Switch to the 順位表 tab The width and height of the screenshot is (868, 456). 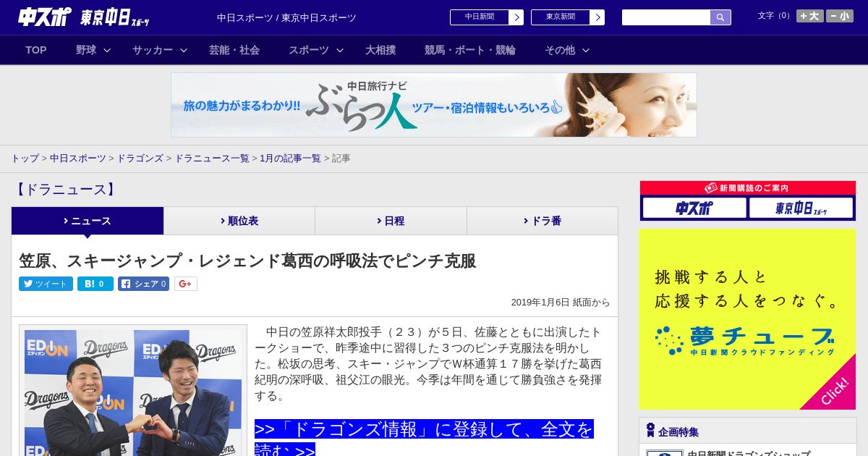239,221
